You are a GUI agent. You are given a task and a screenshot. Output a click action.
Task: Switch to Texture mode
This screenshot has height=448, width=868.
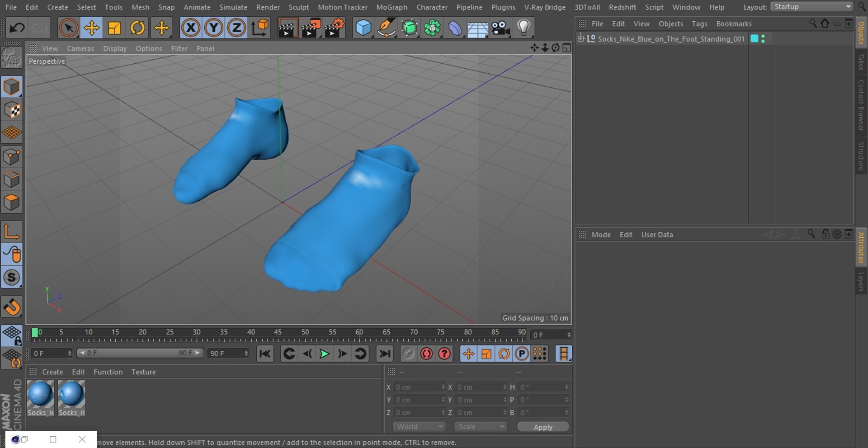pos(12,110)
